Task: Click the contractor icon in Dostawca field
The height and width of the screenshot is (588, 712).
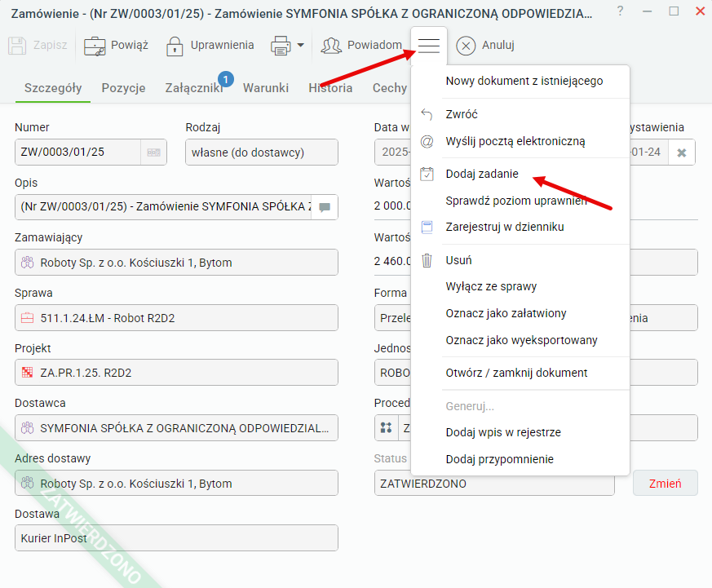Action: pos(27,427)
